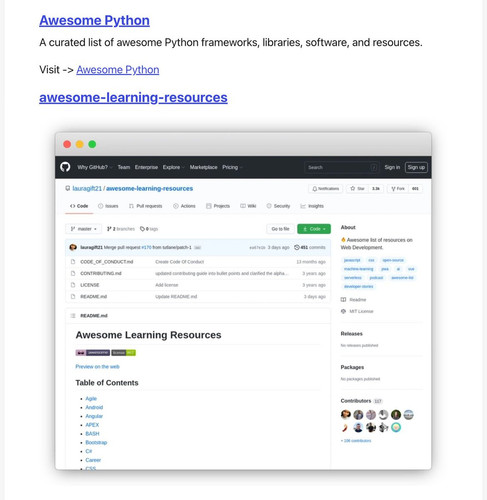
Task: Open 'Why GitHub?' menu in the screenshot
Action: [94, 167]
